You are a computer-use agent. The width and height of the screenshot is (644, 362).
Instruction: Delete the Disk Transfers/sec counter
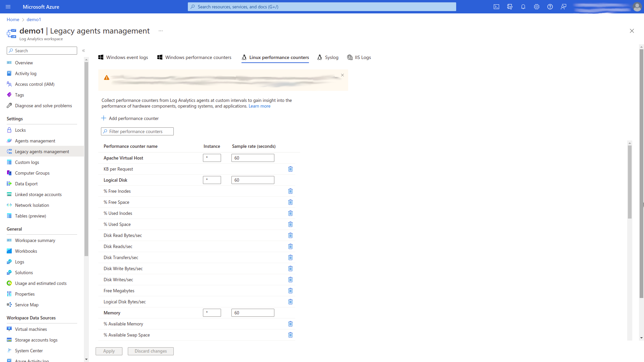pyautogui.click(x=290, y=257)
